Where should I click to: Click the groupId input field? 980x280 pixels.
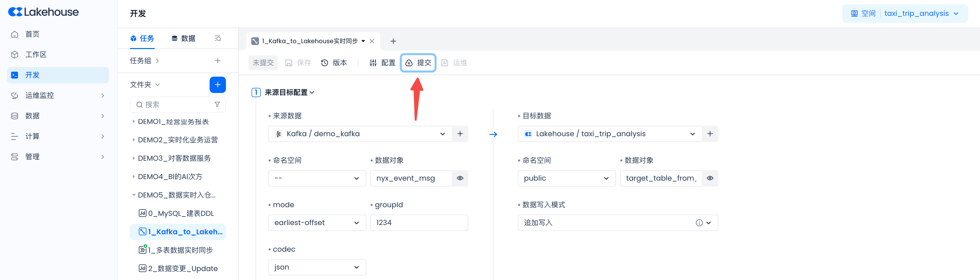click(418, 223)
